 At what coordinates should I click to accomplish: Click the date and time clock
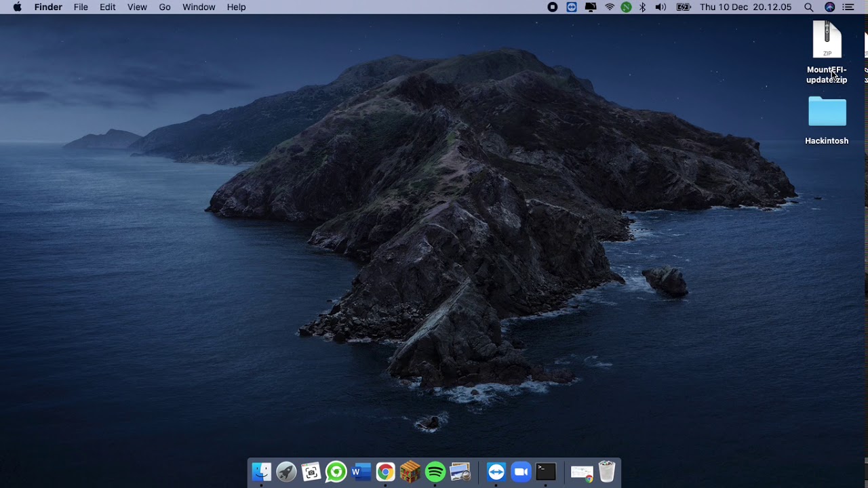[745, 7]
